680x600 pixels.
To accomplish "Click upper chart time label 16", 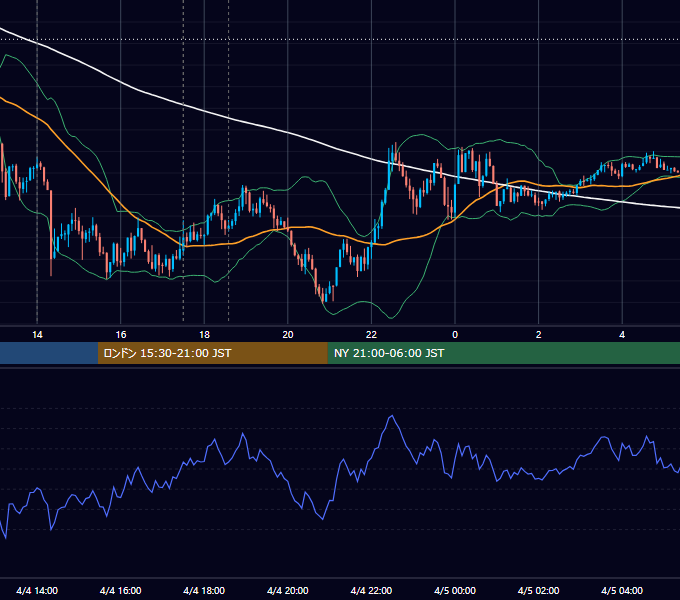I will pos(121,335).
